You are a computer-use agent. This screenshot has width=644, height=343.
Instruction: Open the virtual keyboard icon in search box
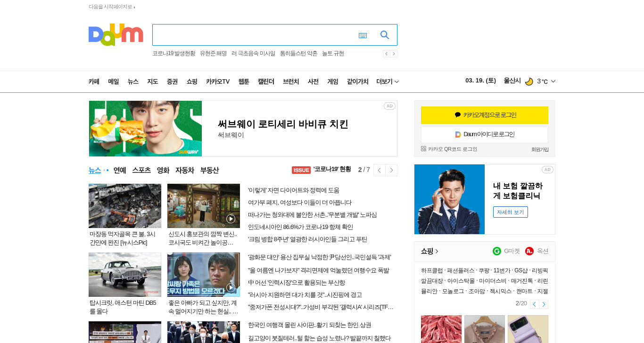coord(363,35)
